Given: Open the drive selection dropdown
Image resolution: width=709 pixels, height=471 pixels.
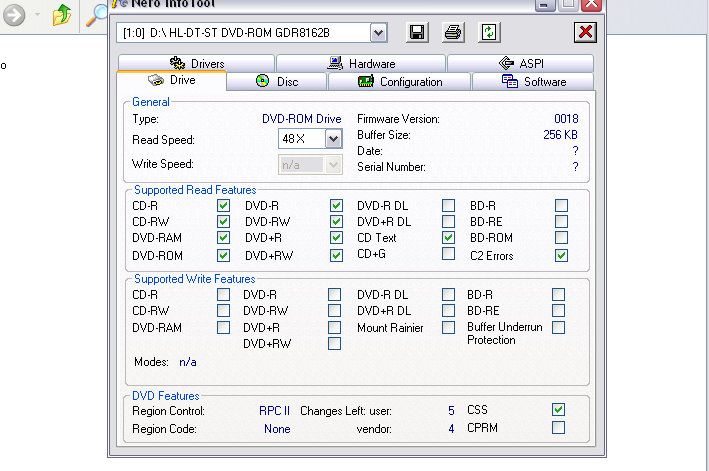Looking at the screenshot, I should pyautogui.click(x=378, y=33).
